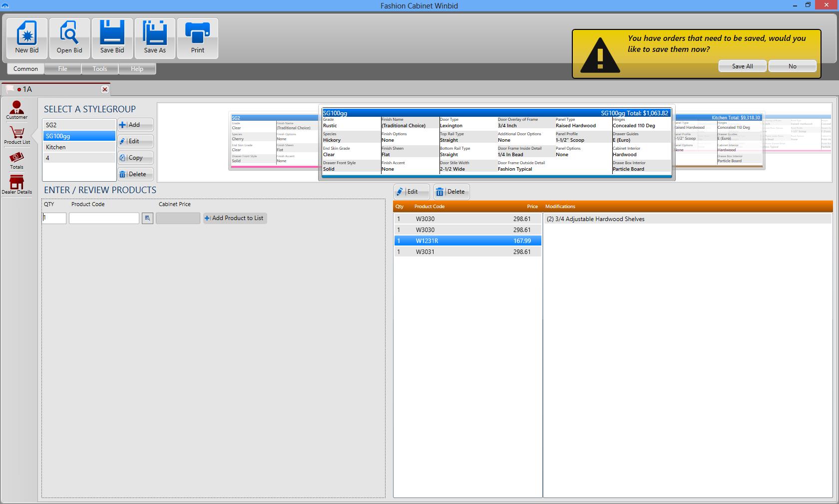Viewport: 839px width, 504px height.
Task: Select the W3031 product row
Action: pyautogui.click(x=467, y=252)
